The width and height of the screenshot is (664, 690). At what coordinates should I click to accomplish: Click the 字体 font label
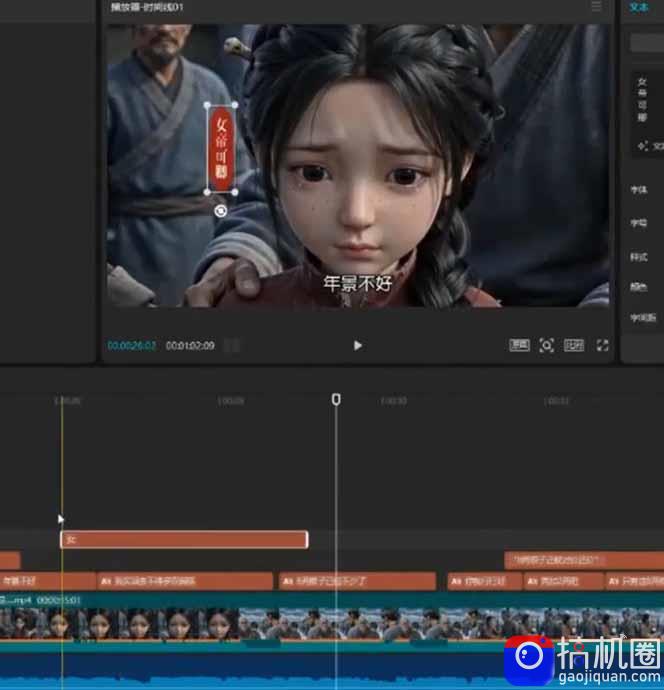coord(638,190)
